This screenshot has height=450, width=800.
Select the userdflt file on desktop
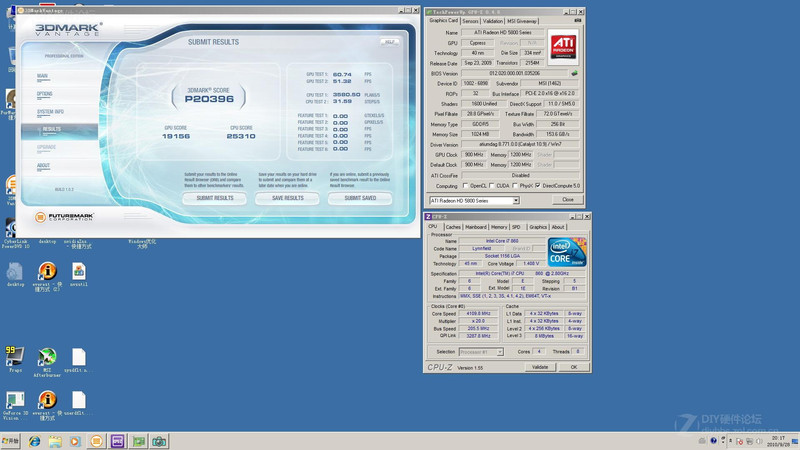pos(79,401)
